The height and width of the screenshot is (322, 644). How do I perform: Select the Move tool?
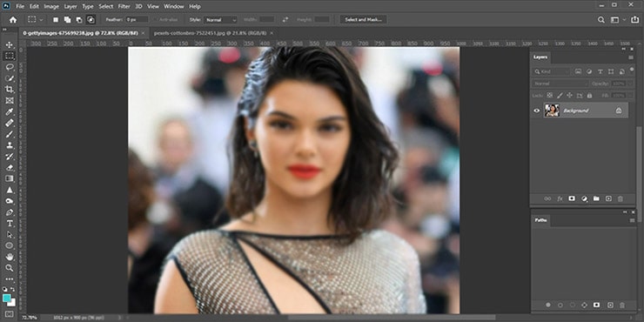pyautogui.click(x=10, y=44)
